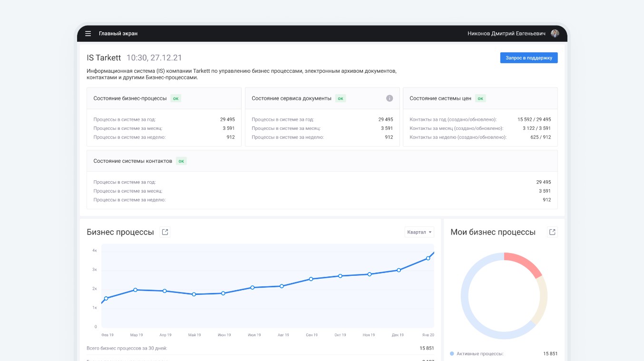Select the Контакты за неделю (создано/обновлено) label
The width and height of the screenshot is (644, 361).
pyautogui.click(x=458, y=137)
